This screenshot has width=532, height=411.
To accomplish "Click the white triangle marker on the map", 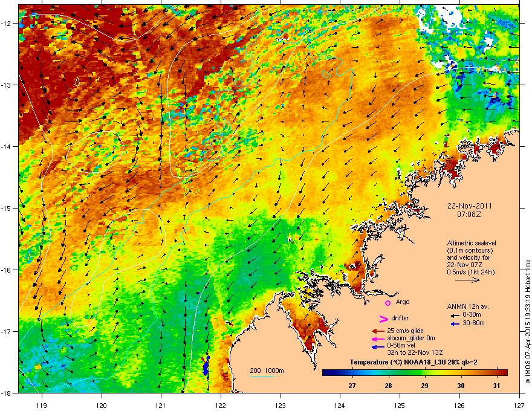I will click(77, 82).
